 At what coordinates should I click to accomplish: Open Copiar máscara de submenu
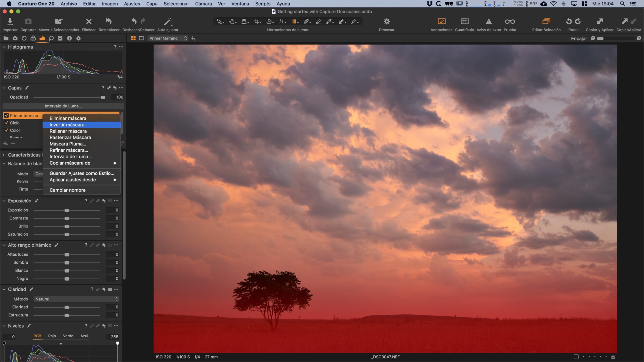pos(82,163)
